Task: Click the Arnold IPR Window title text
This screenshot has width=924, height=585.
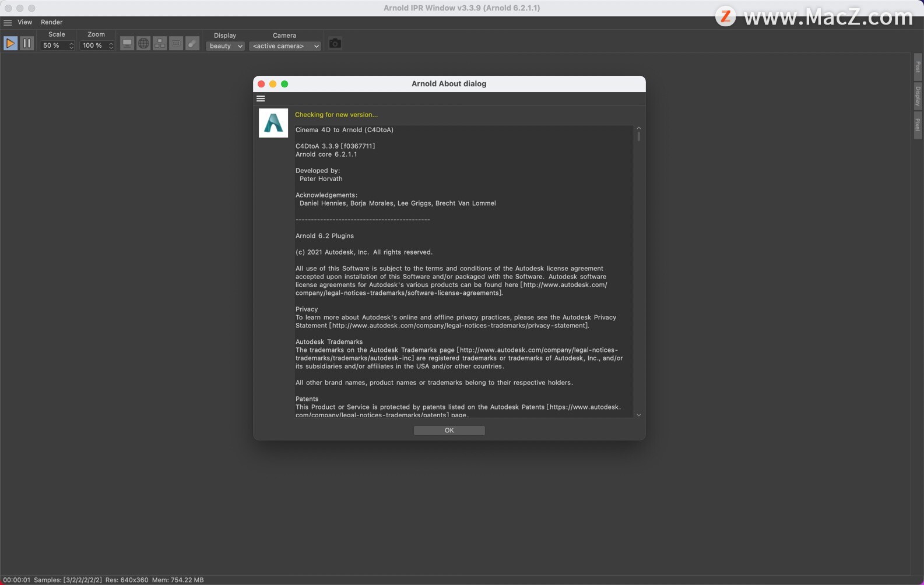Action: coord(462,8)
